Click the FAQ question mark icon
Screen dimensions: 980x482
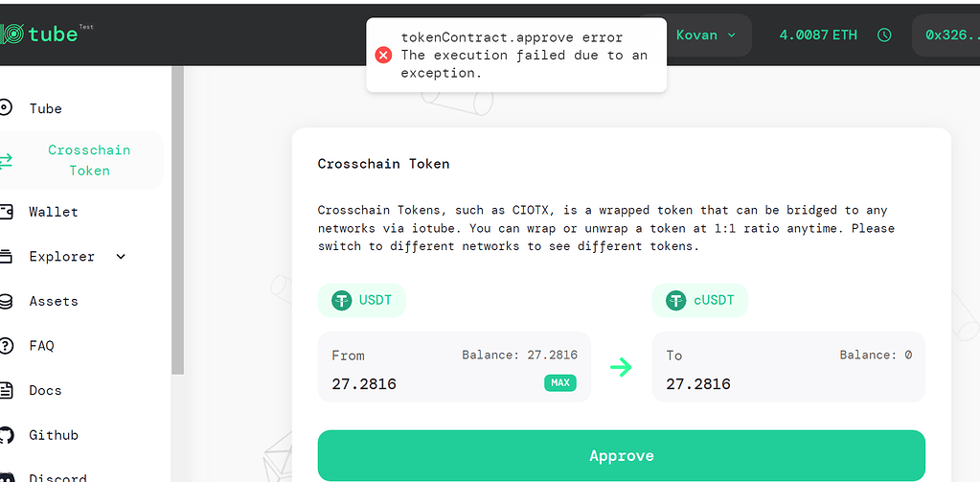(x=6, y=346)
